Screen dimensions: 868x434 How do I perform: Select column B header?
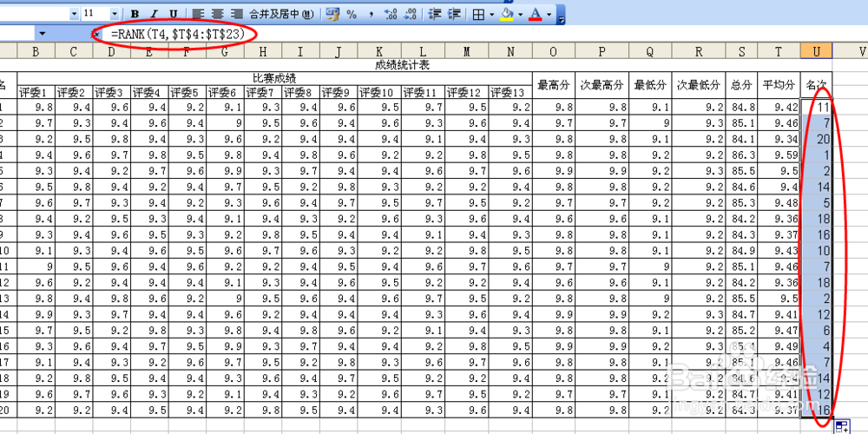click(x=36, y=51)
